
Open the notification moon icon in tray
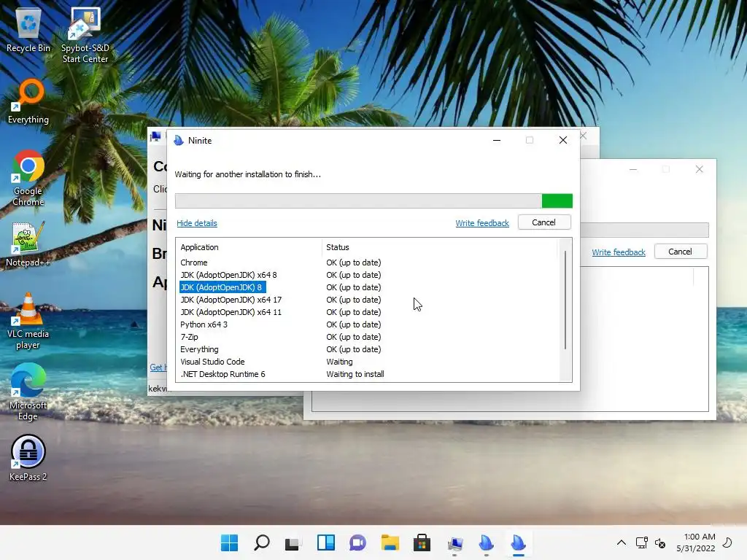click(x=727, y=542)
